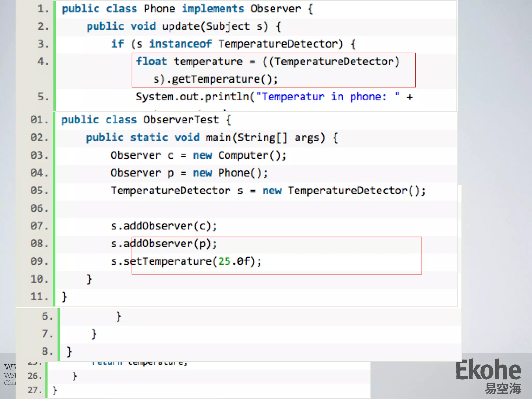This screenshot has height=399, width=532.
Task: Click 'public static void main(String[] args)' line
Action: click(212, 138)
